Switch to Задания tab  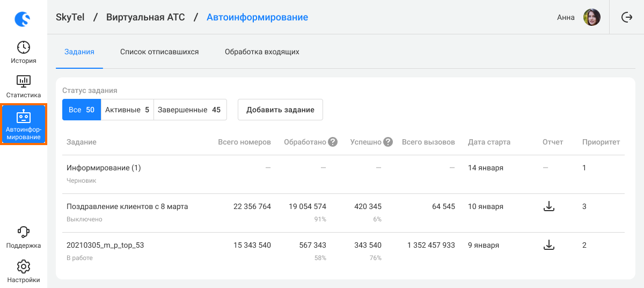coord(79,52)
